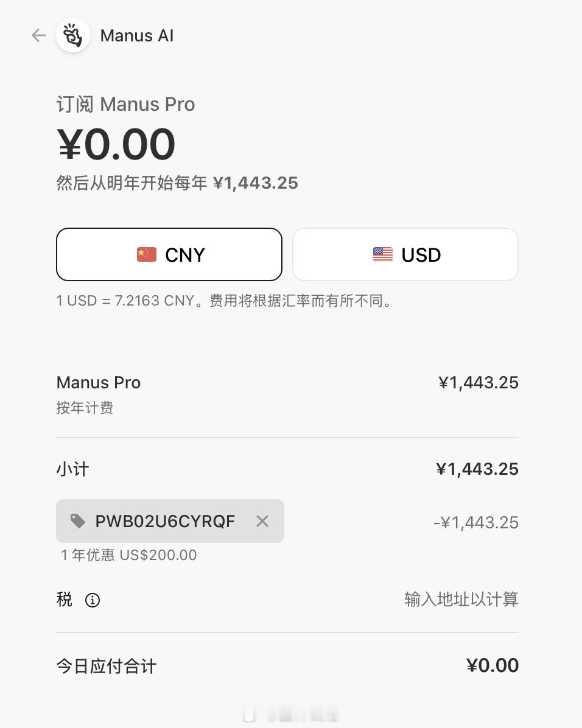The height and width of the screenshot is (728, 582).
Task: Click the 小计 subtotal amount ¥1,443.25
Action: (x=477, y=469)
